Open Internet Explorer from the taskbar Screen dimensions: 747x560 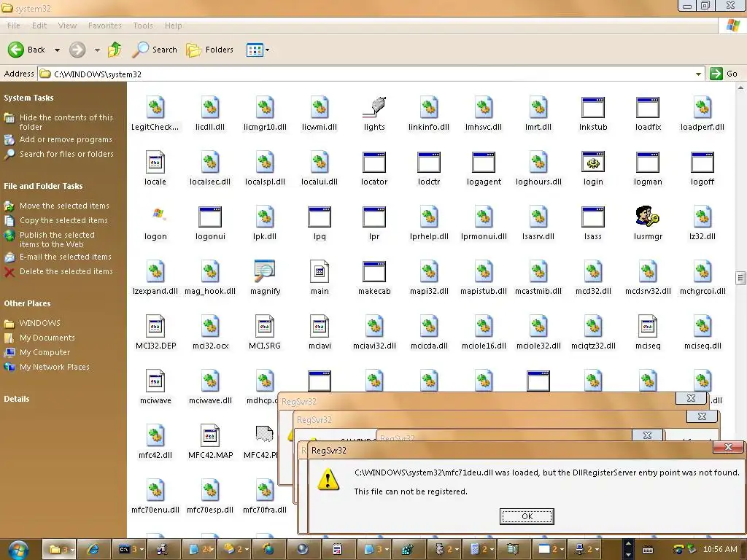point(93,550)
